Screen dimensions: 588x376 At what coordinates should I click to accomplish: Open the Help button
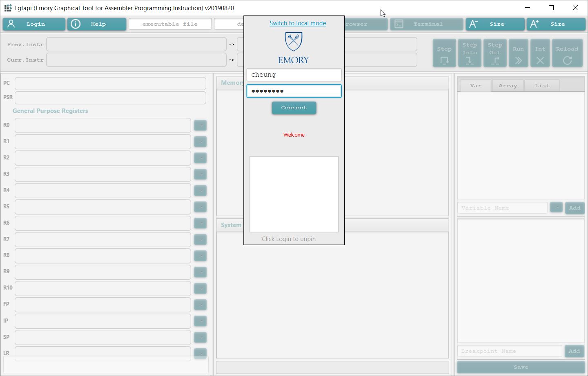click(97, 24)
